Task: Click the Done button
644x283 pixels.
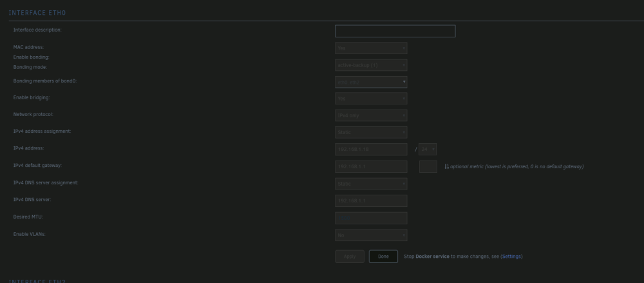Action: click(x=383, y=257)
